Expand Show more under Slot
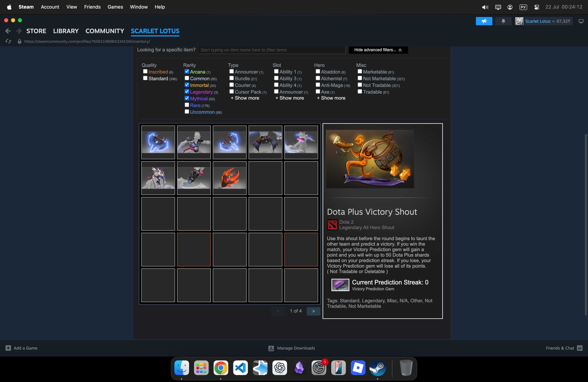The height and width of the screenshot is (382, 588). 290,98
